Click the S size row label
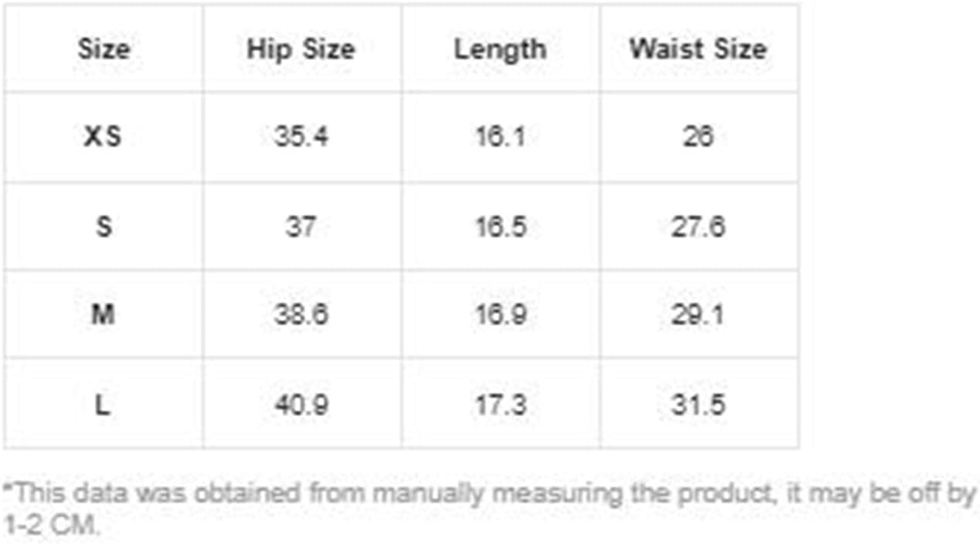Image resolution: width=980 pixels, height=544 pixels. [104, 226]
